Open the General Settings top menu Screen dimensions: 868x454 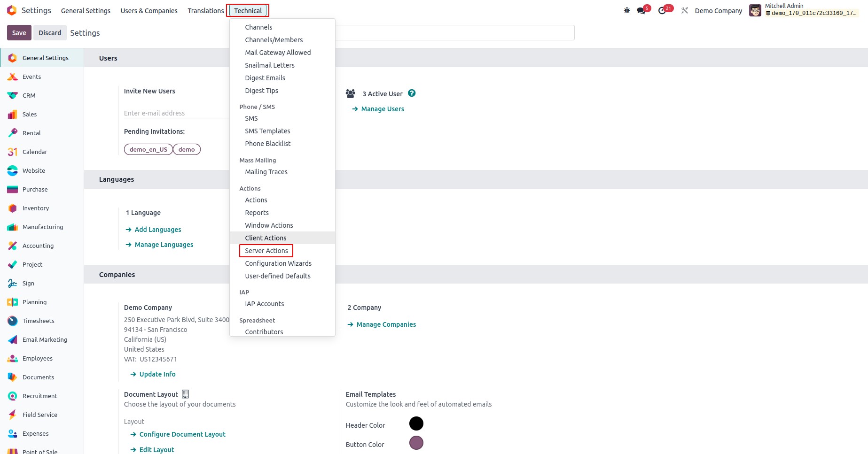pyautogui.click(x=86, y=10)
